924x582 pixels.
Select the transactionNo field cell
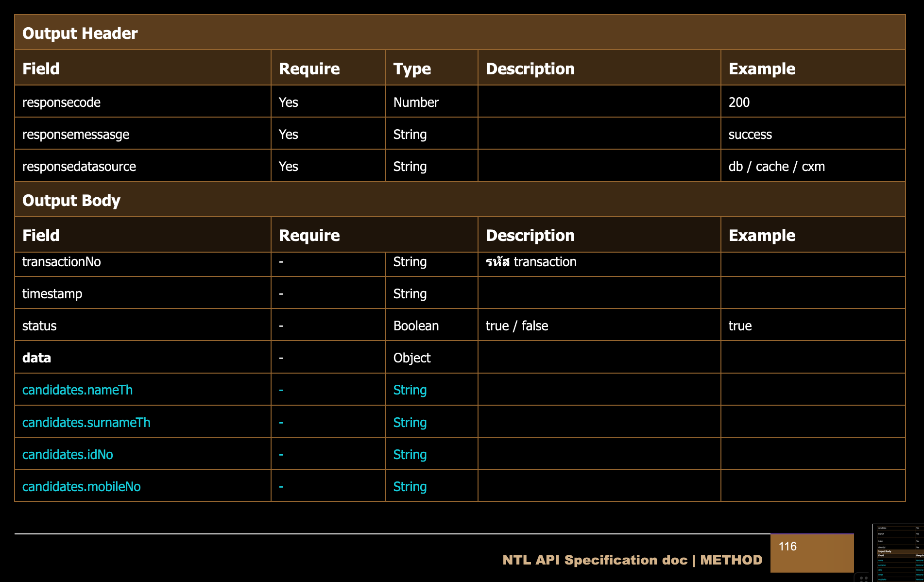tap(62, 262)
